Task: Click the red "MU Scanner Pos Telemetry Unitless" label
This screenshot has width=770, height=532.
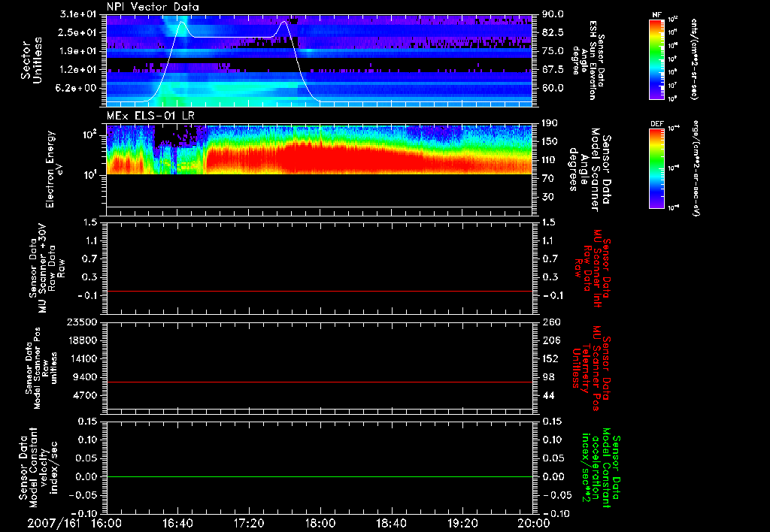Action: pyautogui.click(x=592, y=368)
